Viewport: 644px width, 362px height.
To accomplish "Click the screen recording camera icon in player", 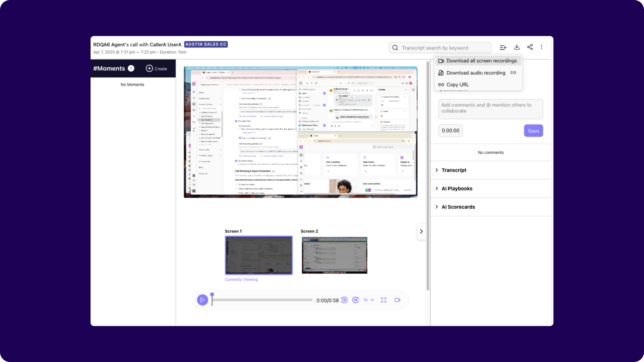I will [x=397, y=300].
